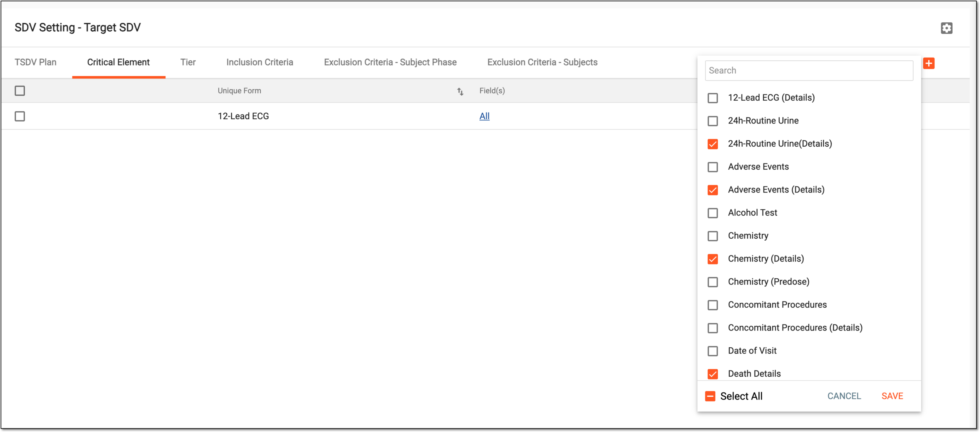Uncheck 24h-Routine Urine(Details) option
The image size is (980, 432).
pyautogui.click(x=713, y=144)
